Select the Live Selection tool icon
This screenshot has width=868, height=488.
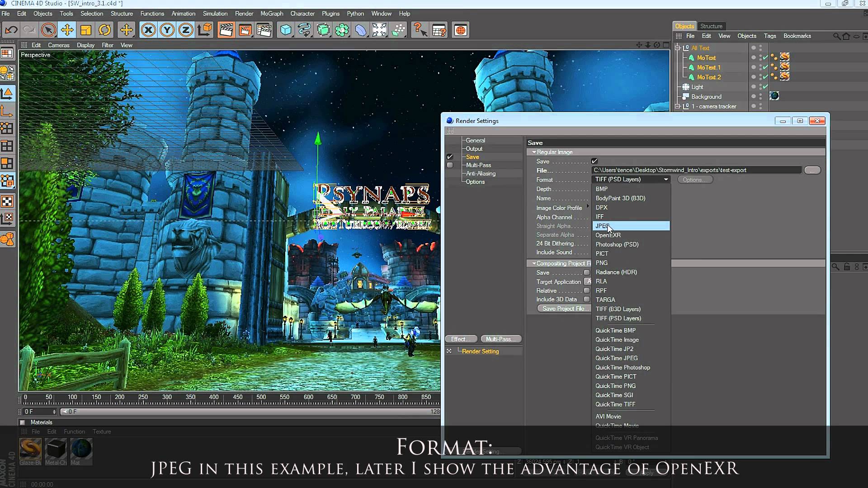47,29
